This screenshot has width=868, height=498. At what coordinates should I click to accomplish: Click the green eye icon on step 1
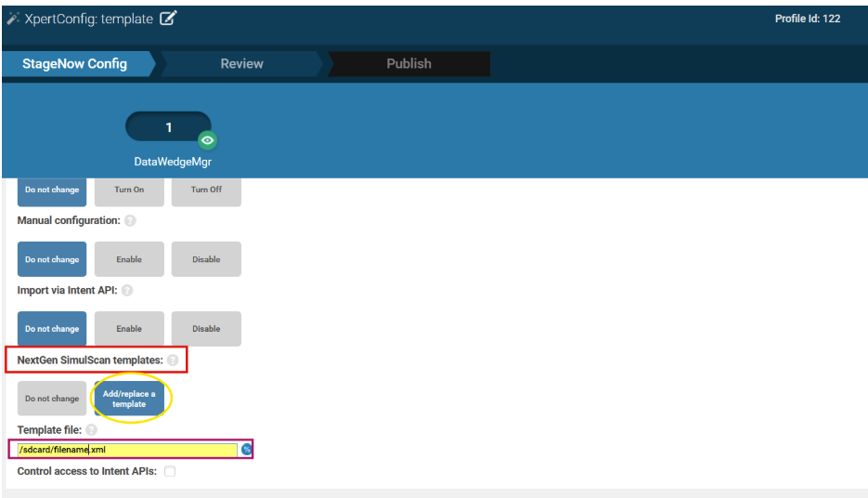point(208,140)
